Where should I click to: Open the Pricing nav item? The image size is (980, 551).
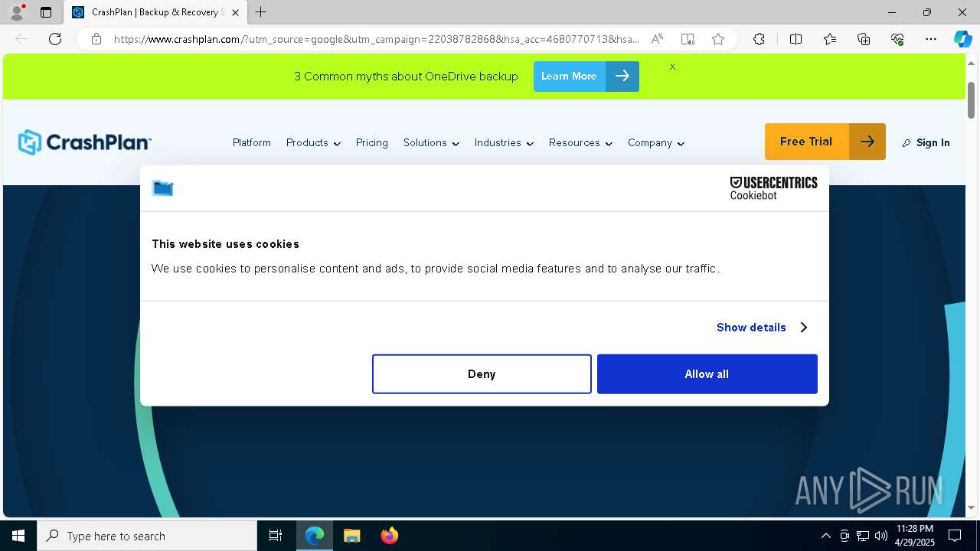tap(372, 142)
